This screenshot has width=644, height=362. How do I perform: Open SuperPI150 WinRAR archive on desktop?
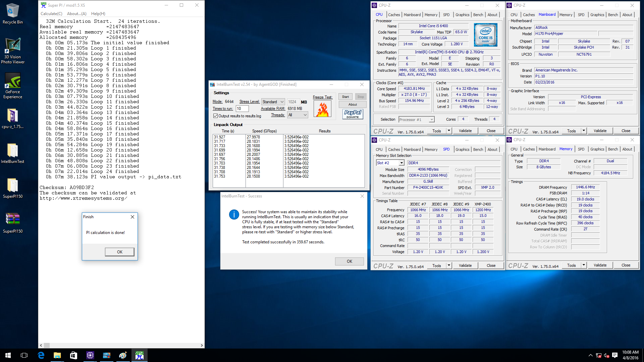[x=12, y=223]
